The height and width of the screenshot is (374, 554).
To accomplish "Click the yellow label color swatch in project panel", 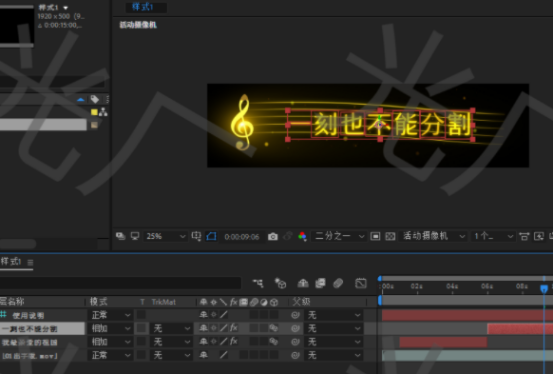I will click(94, 112).
